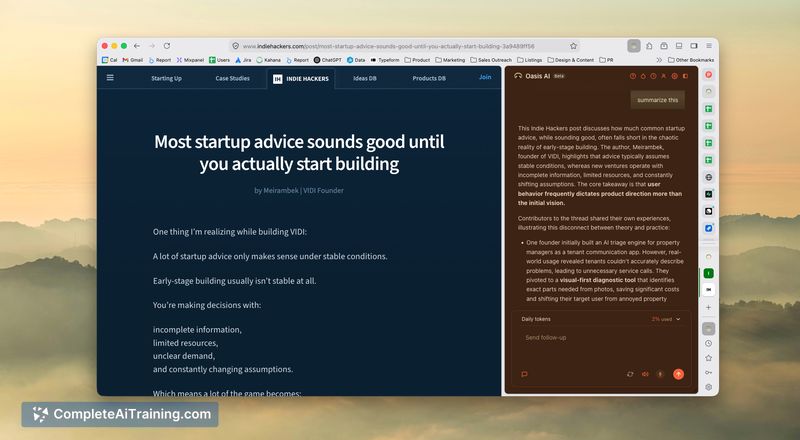Open the browser hamburger menu at the toolbar's end
800x440 pixels.
click(709, 46)
